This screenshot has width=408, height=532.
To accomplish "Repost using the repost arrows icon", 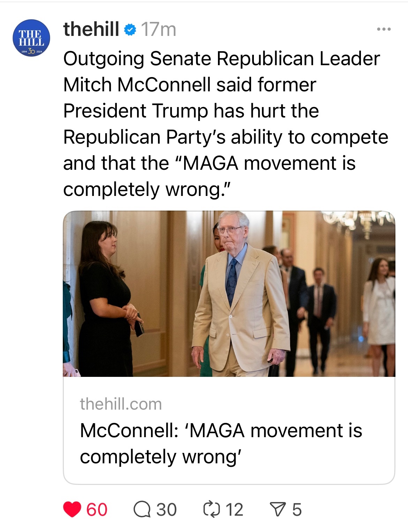I will [x=211, y=509].
